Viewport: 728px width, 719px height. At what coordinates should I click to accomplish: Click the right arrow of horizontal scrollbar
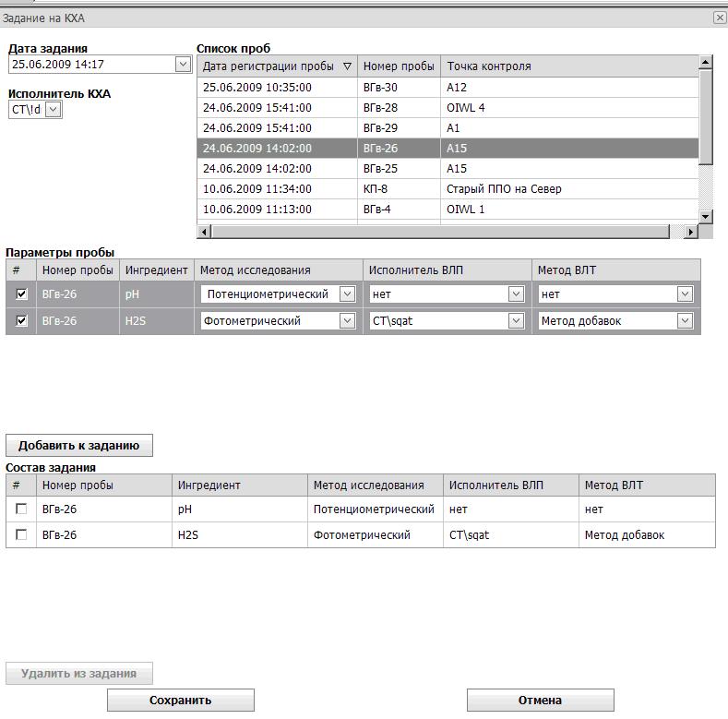[691, 232]
